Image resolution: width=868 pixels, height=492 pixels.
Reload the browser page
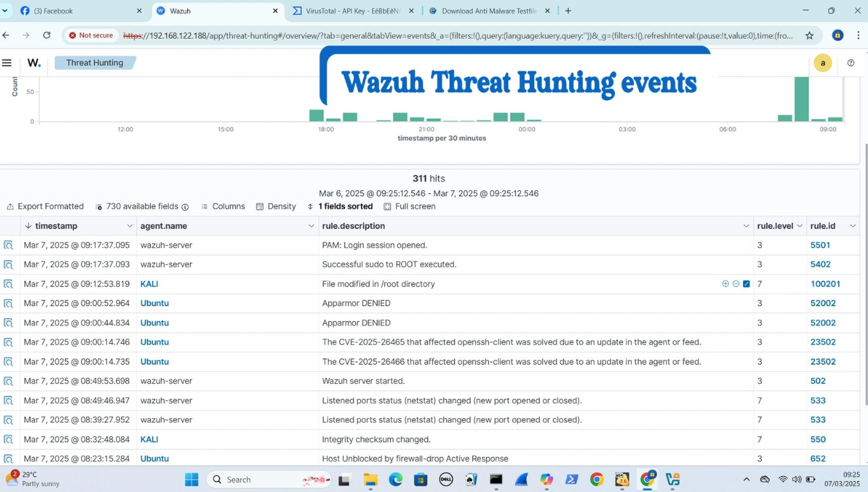click(x=46, y=36)
